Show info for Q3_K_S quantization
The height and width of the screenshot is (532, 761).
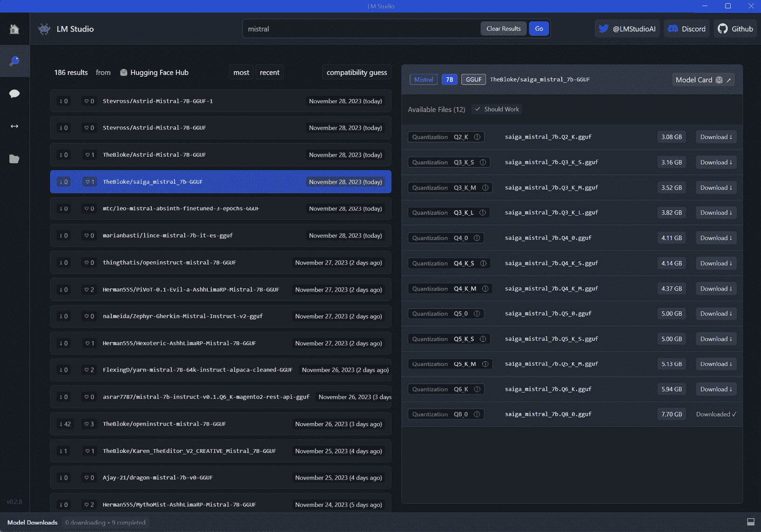coord(483,162)
